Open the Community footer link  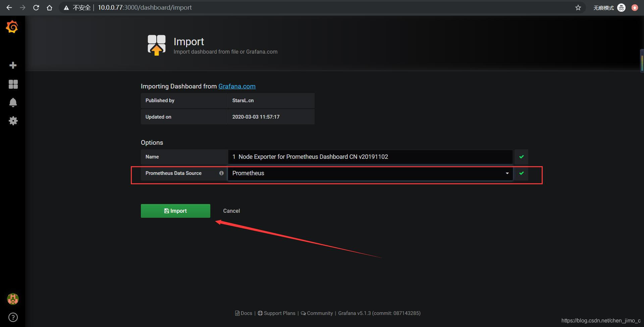317,313
